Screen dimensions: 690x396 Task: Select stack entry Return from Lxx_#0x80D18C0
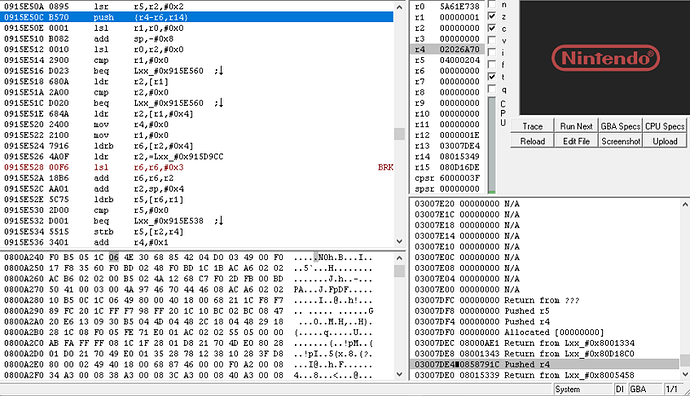[545, 354]
